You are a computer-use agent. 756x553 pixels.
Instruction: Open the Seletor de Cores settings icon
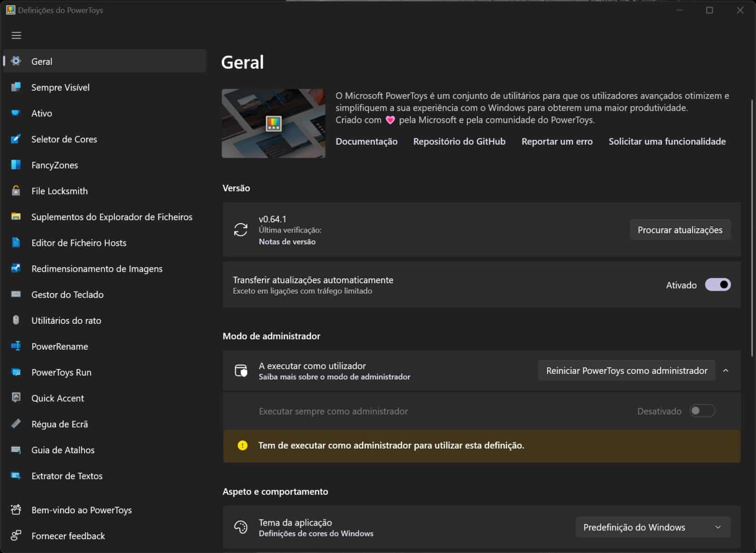coord(16,139)
